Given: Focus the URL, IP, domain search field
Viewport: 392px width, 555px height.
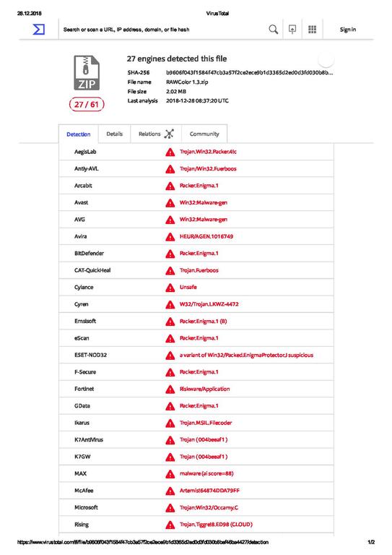Looking at the screenshot, I should [x=162, y=30].
